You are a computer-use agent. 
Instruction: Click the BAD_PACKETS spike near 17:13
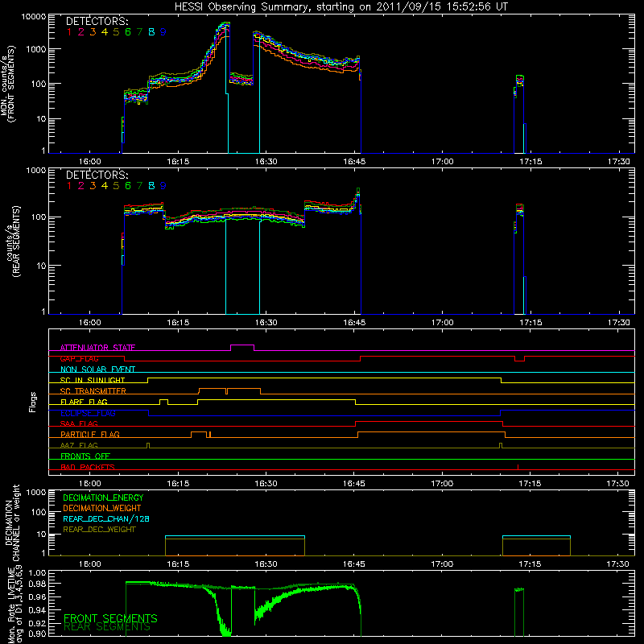518,467
